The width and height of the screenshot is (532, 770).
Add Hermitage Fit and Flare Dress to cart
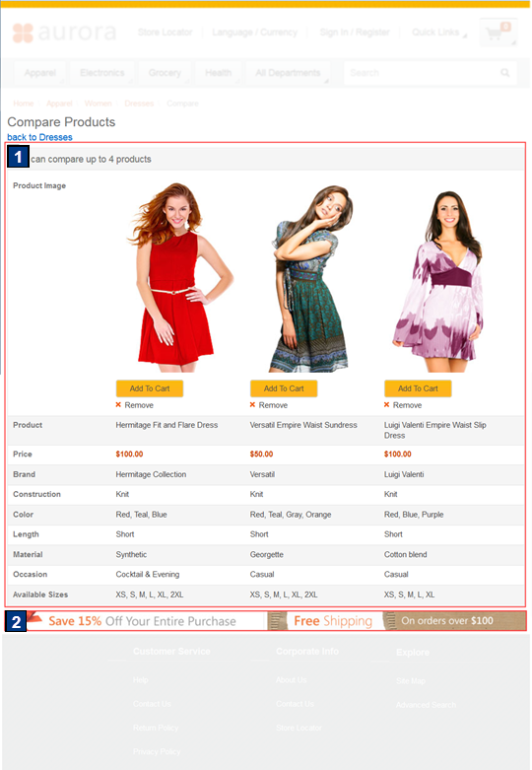tap(150, 388)
